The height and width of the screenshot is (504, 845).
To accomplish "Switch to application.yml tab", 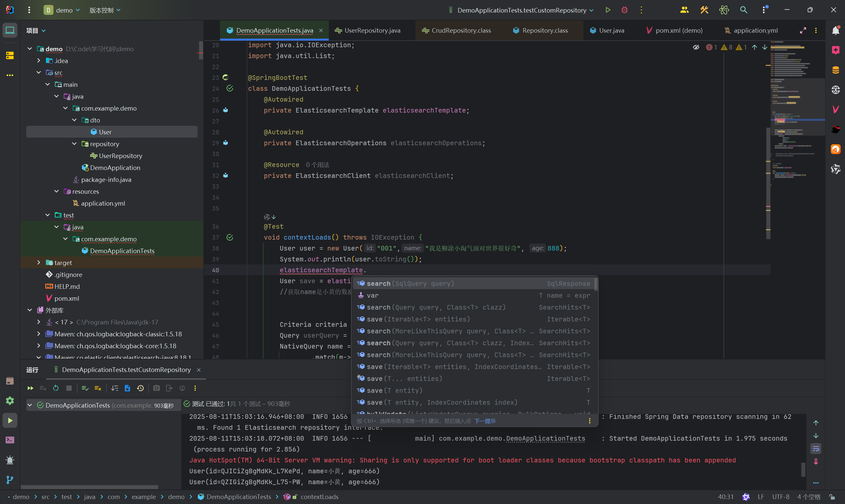I will (751, 30).
